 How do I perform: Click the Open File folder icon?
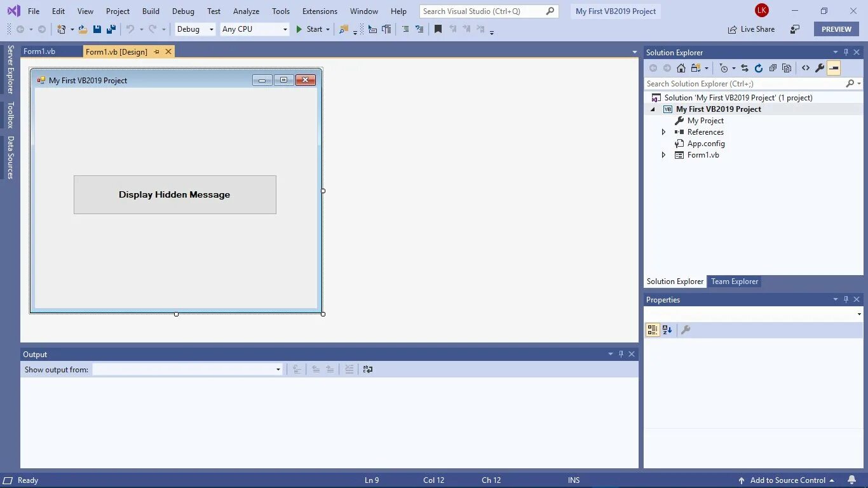tap(83, 29)
